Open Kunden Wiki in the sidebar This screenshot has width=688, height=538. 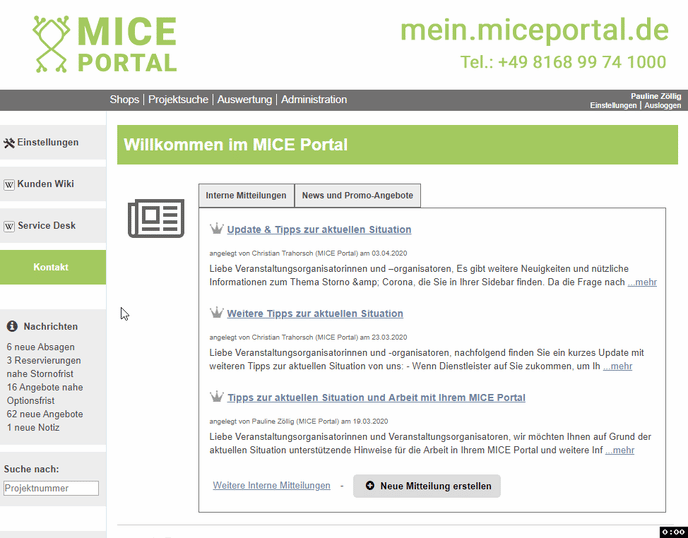coord(45,184)
